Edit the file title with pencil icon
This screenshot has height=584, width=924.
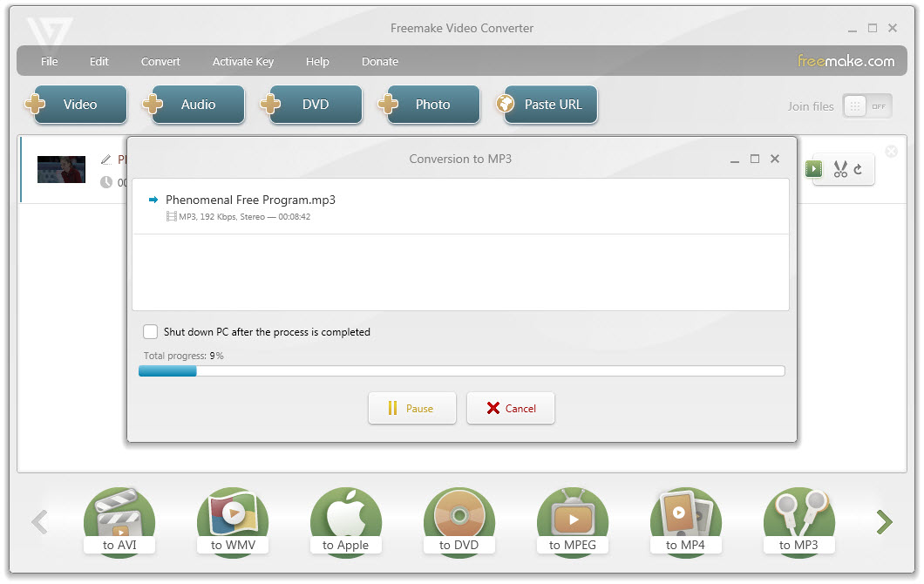(106, 160)
